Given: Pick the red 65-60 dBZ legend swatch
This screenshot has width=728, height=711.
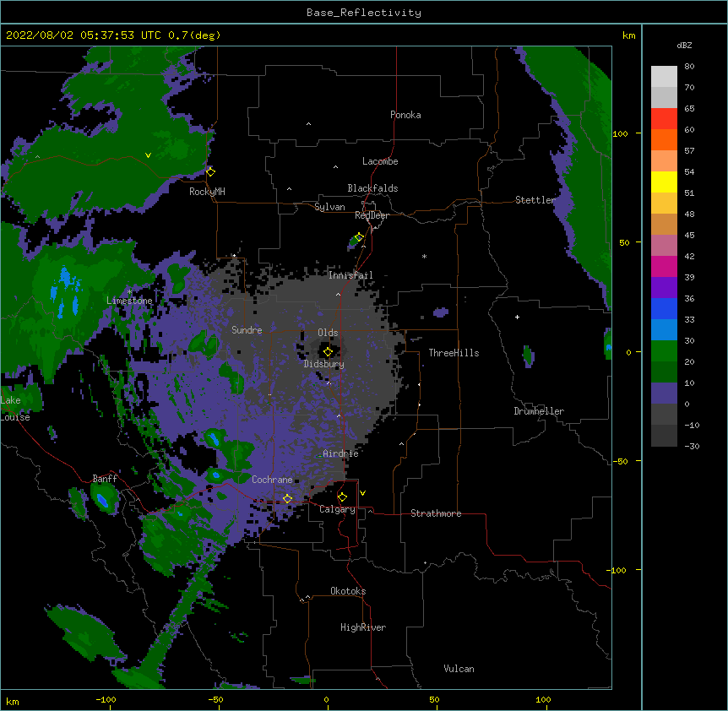Looking at the screenshot, I should (x=664, y=119).
